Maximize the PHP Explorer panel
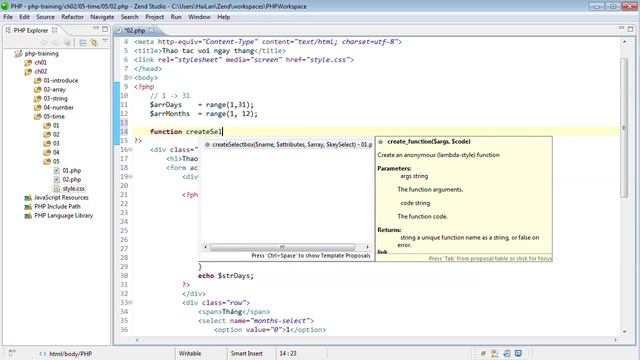The height and width of the screenshot is (360, 640). pos(105,29)
